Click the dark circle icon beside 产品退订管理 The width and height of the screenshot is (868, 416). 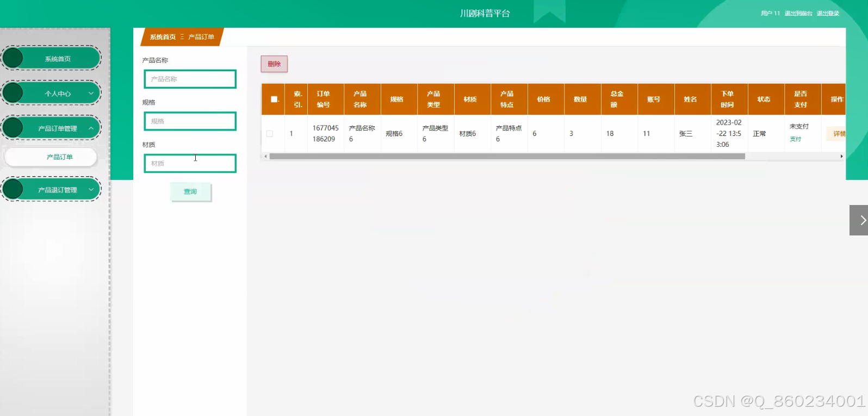pos(13,189)
